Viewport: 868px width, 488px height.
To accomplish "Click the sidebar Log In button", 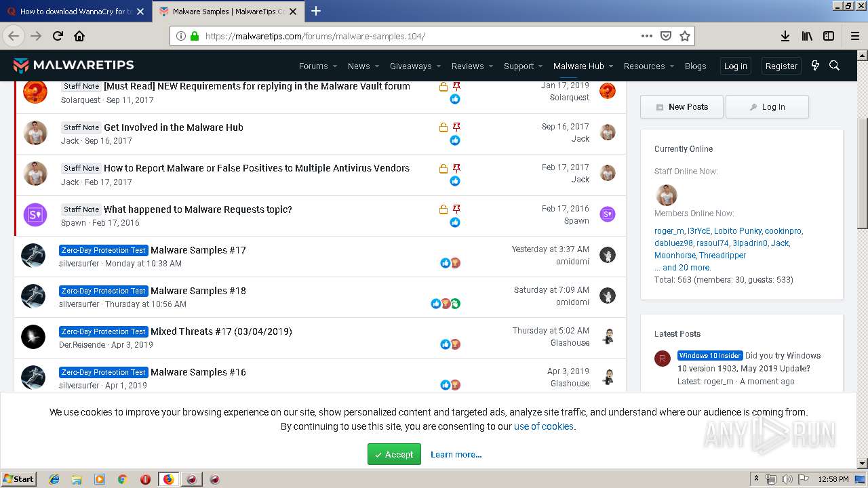I will (x=767, y=106).
